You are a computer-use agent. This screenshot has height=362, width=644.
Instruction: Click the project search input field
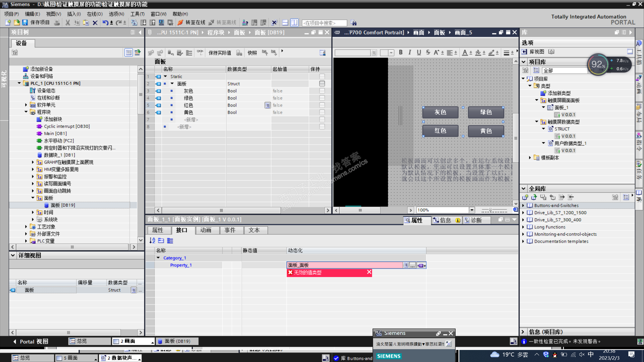tap(324, 23)
